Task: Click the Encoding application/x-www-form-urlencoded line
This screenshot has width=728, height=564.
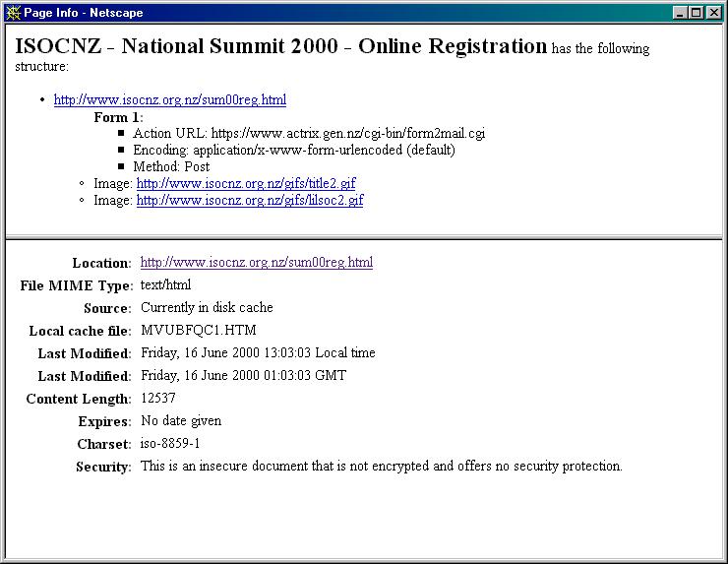Action: pos(294,150)
